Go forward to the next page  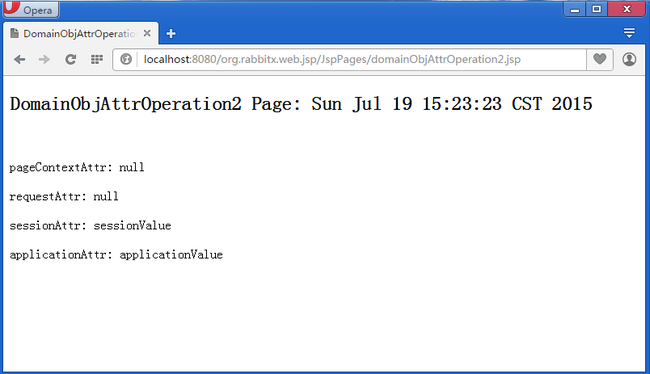[x=44, y=60]
